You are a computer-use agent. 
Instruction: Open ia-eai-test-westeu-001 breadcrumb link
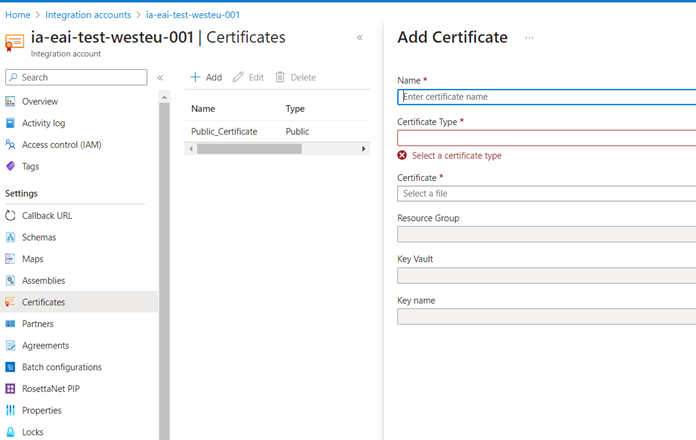point(193,15)
